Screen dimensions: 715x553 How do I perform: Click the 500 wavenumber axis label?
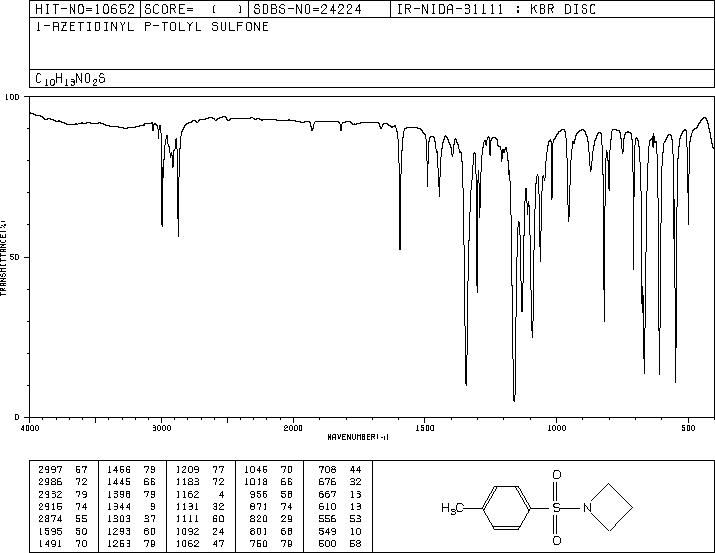pos(688,428)
